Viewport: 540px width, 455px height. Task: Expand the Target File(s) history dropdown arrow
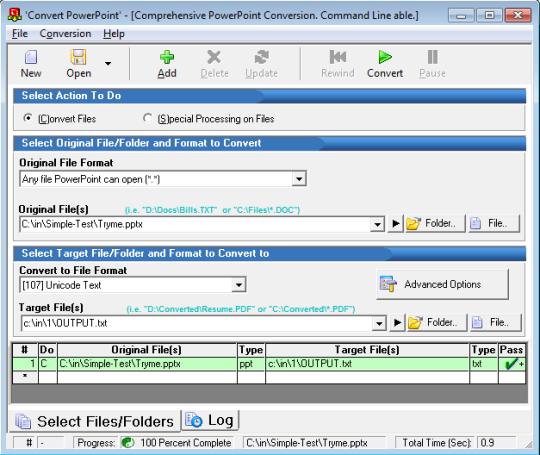click(x=379, y=323)
